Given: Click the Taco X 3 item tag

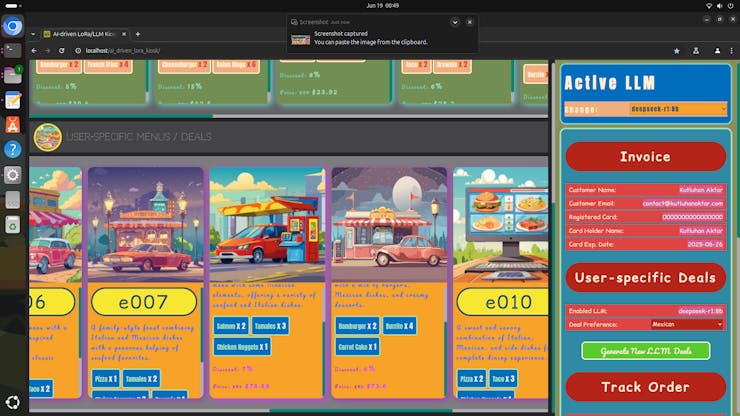Looking at the screenshot, I should coord(503,379).
